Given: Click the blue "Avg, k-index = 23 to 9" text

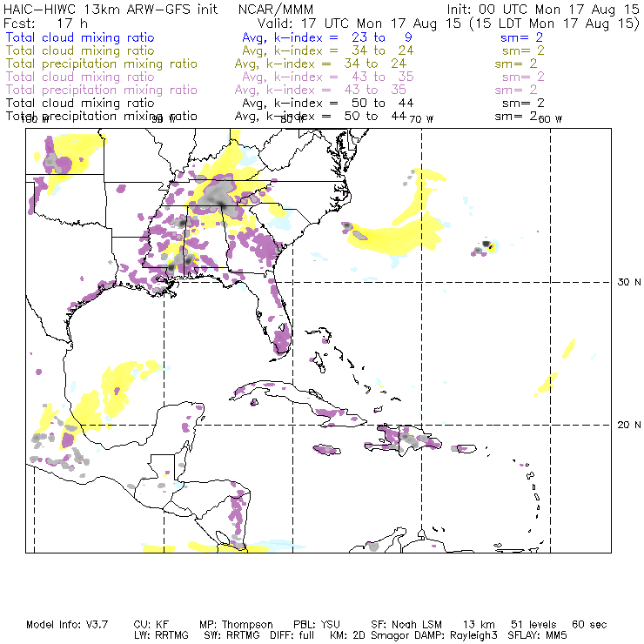Looking at the screenshot, I should [x=327, y=37].
